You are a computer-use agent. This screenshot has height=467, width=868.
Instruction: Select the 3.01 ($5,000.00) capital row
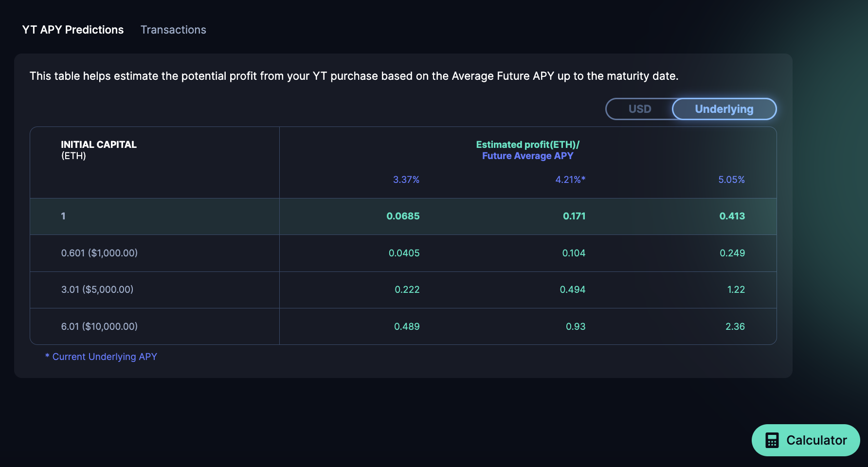pos(97,289)
